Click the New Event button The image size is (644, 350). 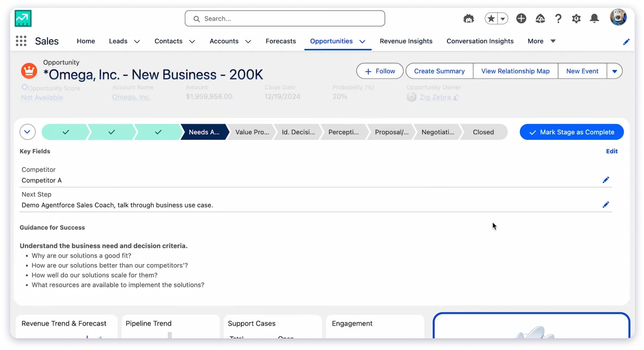(582, 71)
